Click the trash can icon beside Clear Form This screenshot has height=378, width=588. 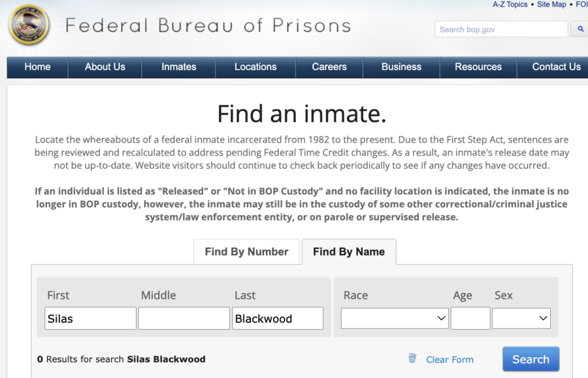412,358
